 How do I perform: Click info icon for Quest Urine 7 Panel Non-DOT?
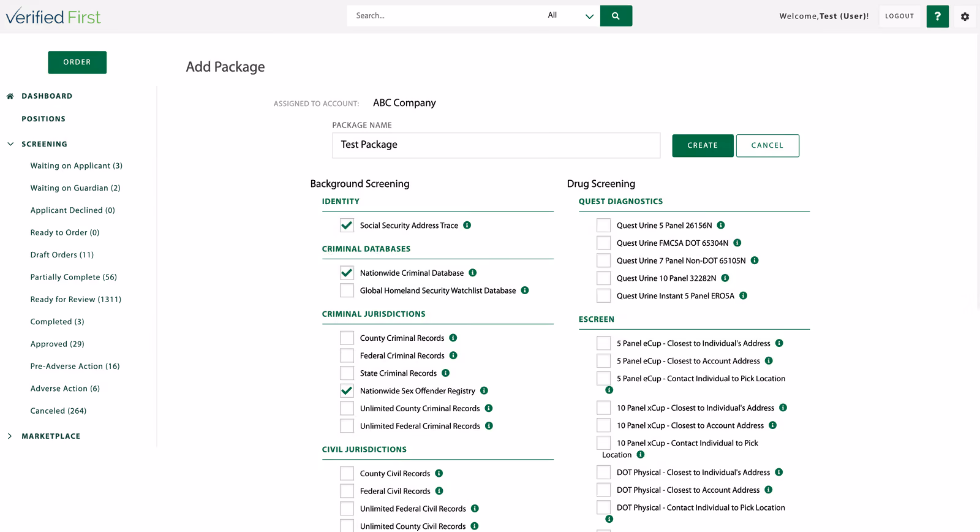755,260
